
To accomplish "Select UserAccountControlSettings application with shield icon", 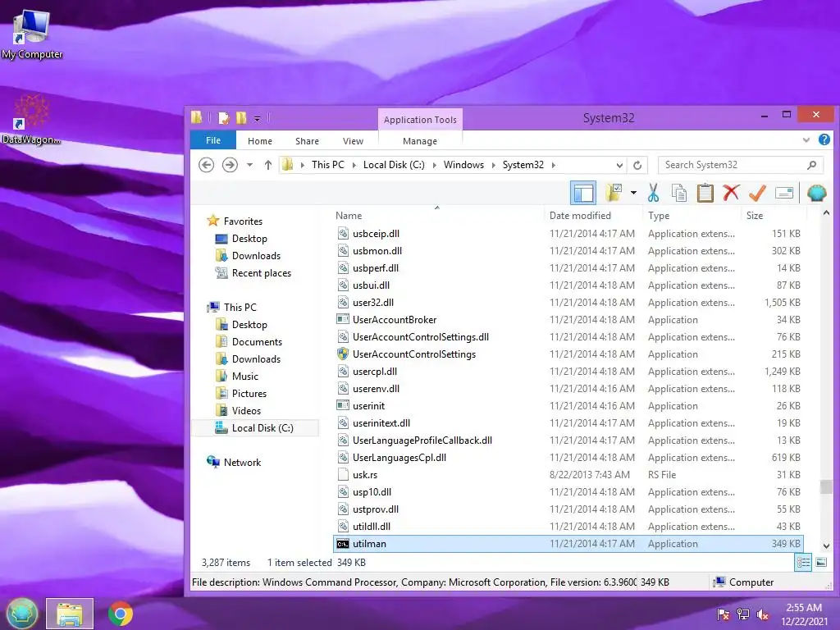I will click(568, 354).
